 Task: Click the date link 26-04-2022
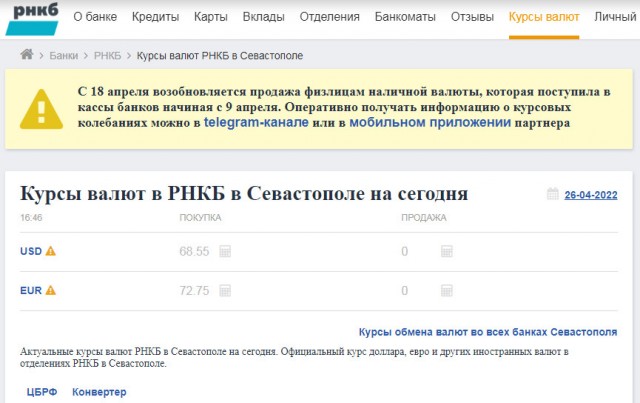click(591, 195)
